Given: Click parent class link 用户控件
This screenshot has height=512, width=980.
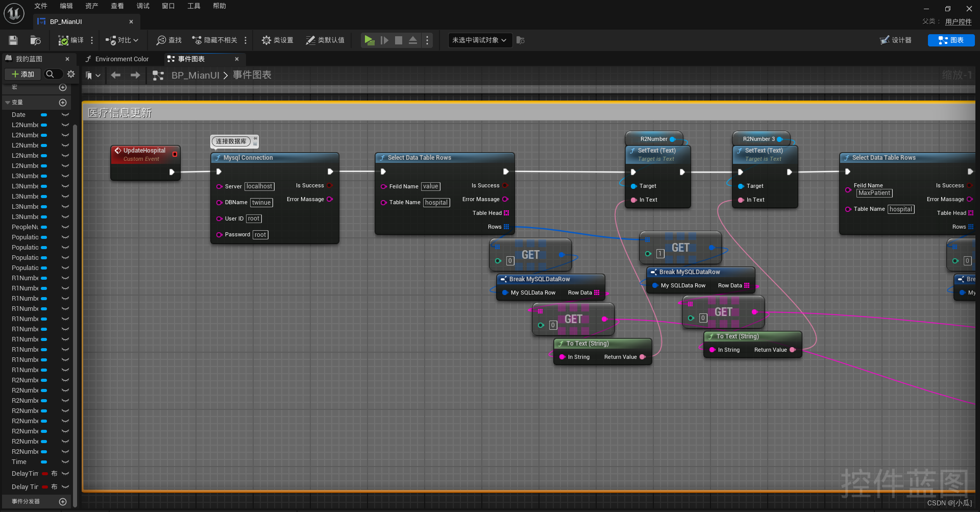Looking at the screenshot, I should tap(958, 21).
